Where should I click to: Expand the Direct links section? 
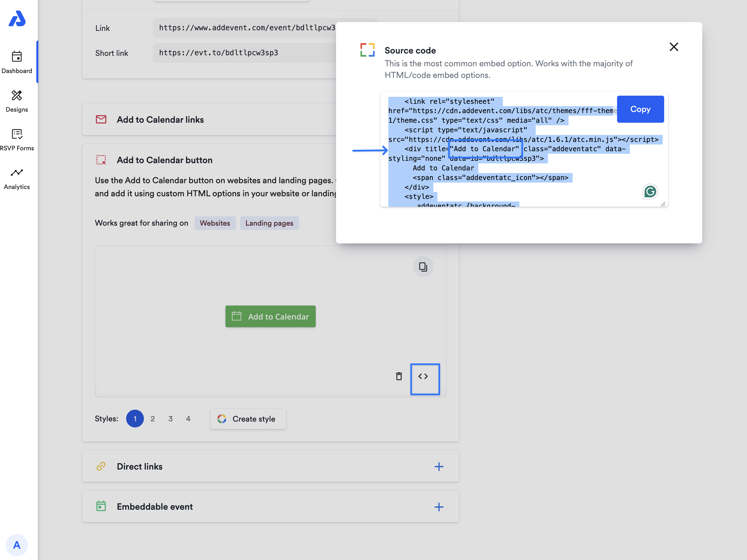tap(439, 466)
